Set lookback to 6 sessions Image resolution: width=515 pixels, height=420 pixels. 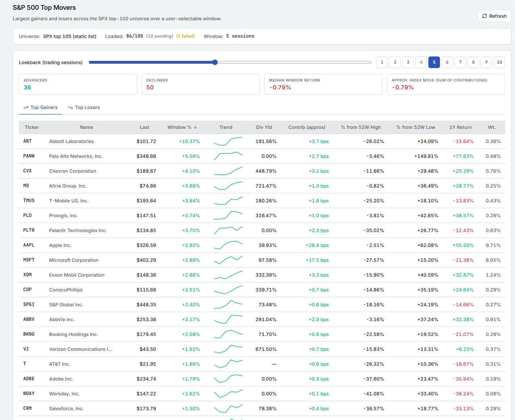(447, 62)
